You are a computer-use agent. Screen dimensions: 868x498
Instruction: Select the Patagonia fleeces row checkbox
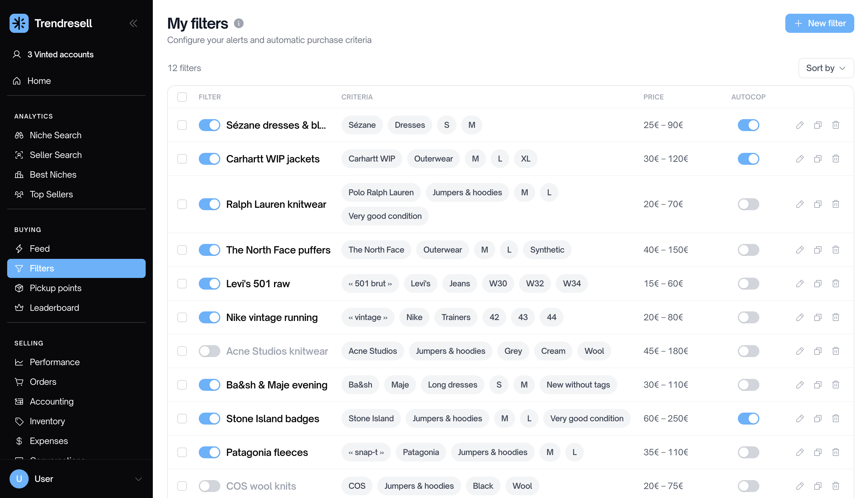pyautogui.click(x=182, y=452)
